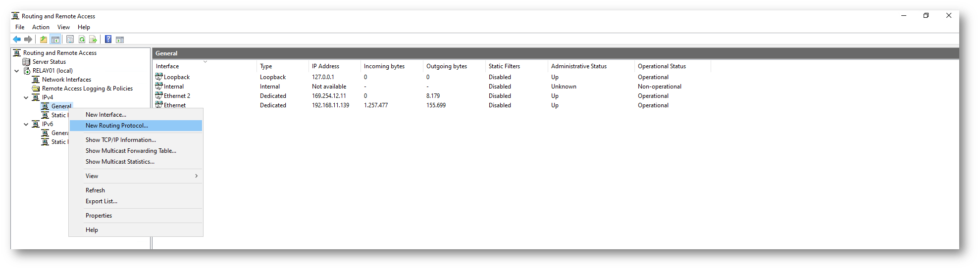
Task: Click Properties in the context menu
Action: point(99,216)
